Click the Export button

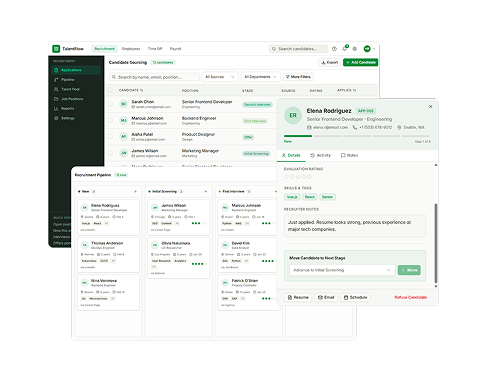[330, 62]
